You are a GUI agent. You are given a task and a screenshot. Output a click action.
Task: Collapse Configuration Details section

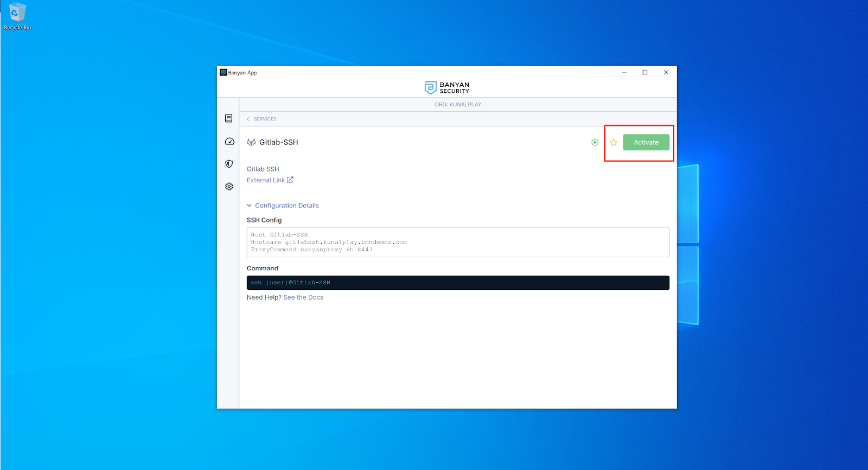[283, 206]
